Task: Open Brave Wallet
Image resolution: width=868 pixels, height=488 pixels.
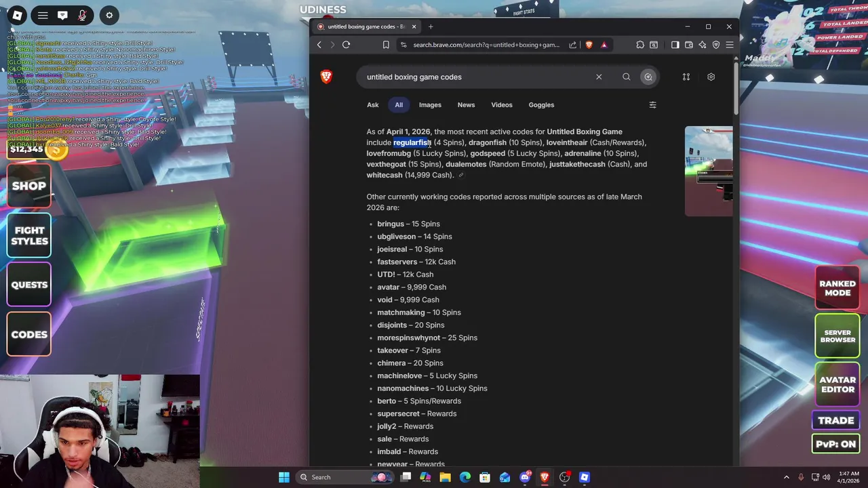Action: tap(689, 45)
